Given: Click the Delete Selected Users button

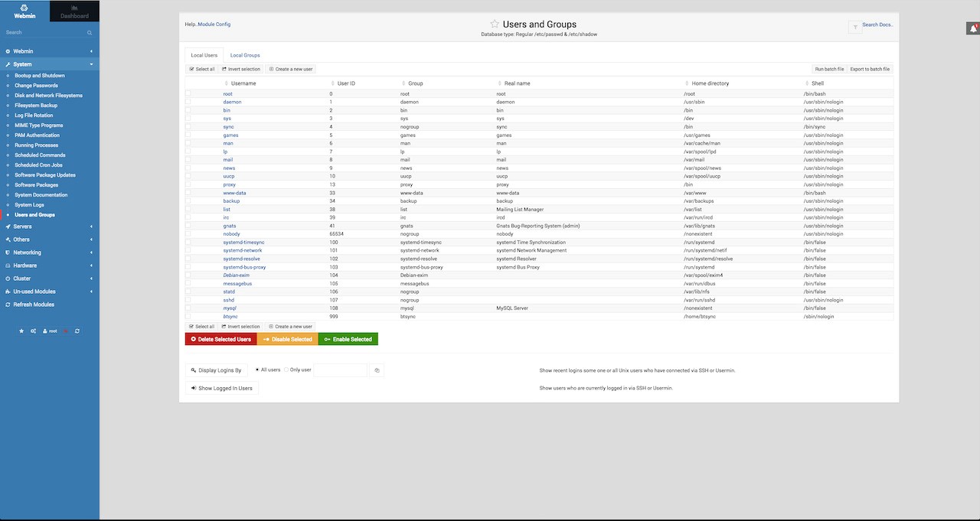Looking at the screenshot, I should coord(220,338).
